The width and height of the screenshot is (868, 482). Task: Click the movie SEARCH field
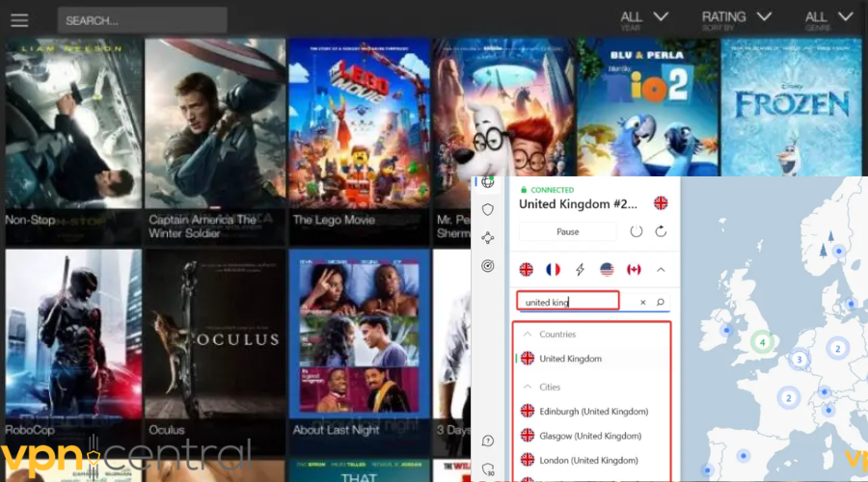[142, 20]
